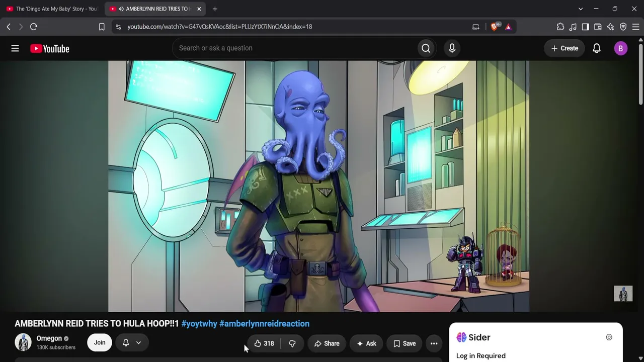644x362 pixels.
Task: View site information icon in address bar
Action: pyautogui.click(x=118, y=27)
